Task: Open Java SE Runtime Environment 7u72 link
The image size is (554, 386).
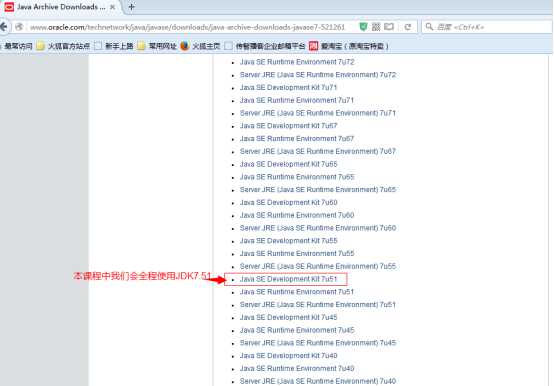Action: (x=297, y=62)
